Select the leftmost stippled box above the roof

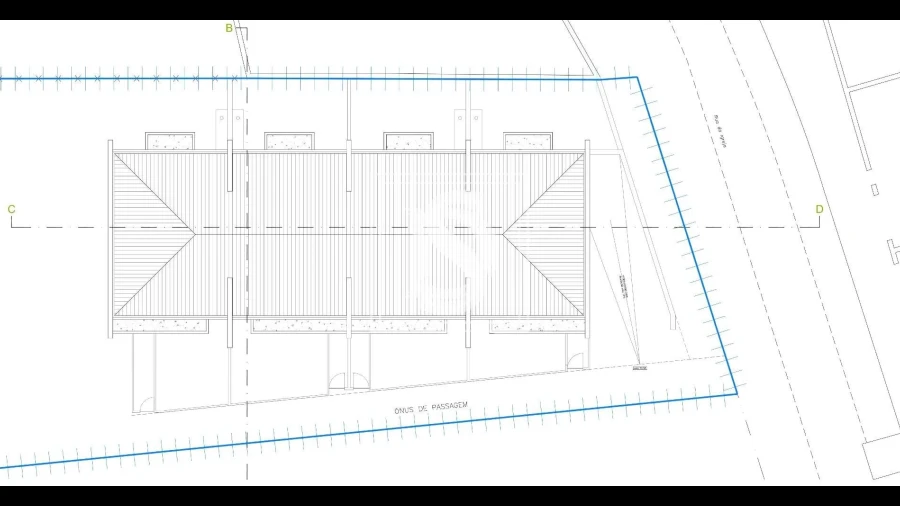[x=169, y=141]
